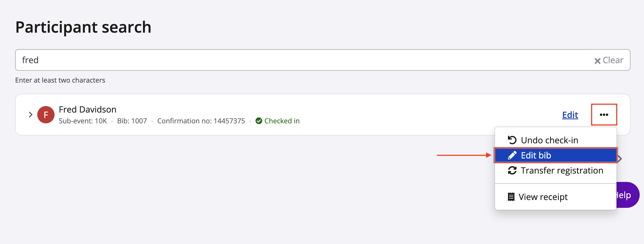Expand the Fred Davidson participant row
This screenshot has width=644, height=244.
click(30, 115)
